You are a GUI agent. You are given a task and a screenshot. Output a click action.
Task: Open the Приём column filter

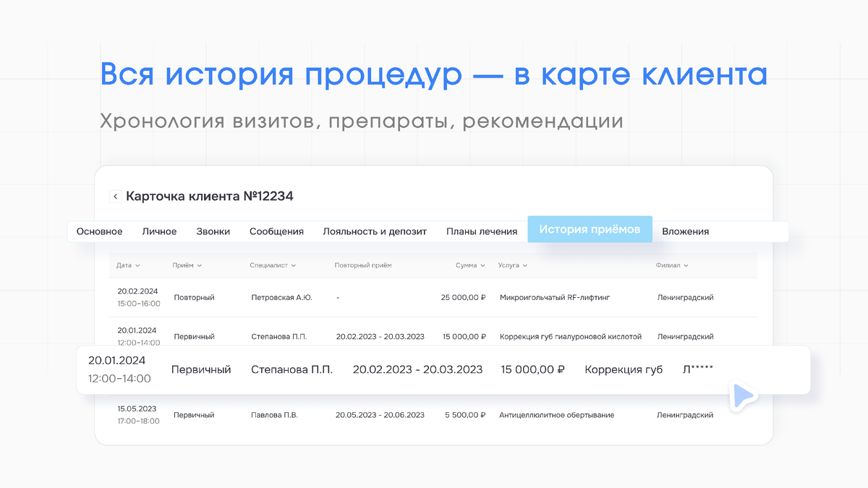tap(187, 265)
